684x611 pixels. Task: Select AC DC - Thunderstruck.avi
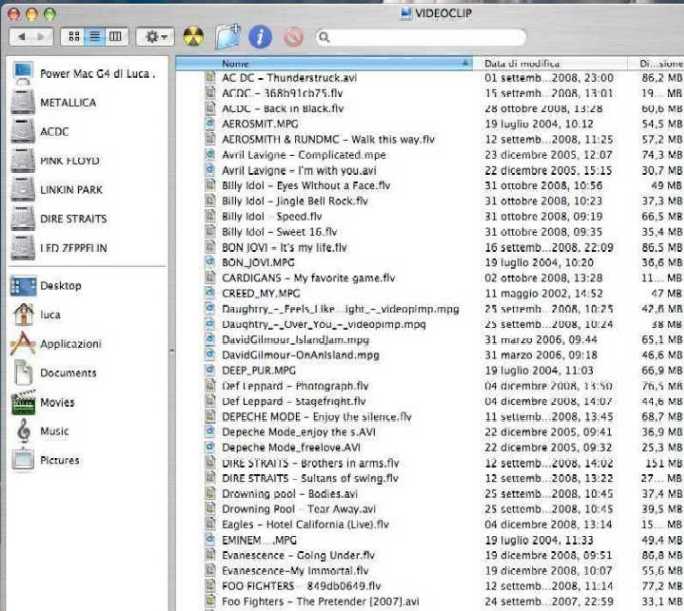pos(289,78)
